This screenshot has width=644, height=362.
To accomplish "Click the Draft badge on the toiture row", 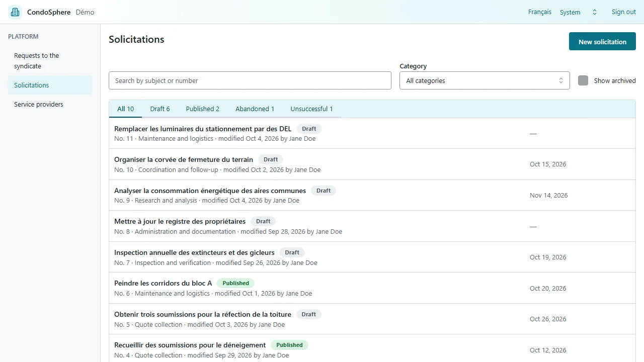I will [309, 314].
